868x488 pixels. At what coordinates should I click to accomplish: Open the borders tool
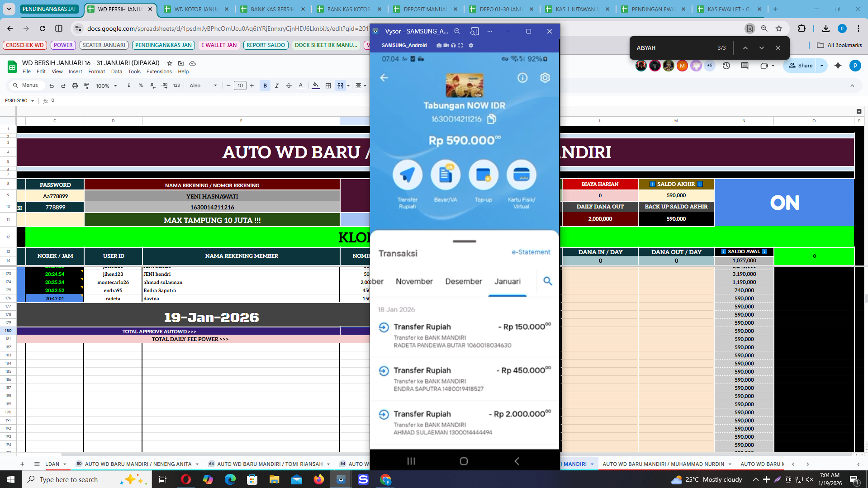pyautogui.click(x=328, y=85)
